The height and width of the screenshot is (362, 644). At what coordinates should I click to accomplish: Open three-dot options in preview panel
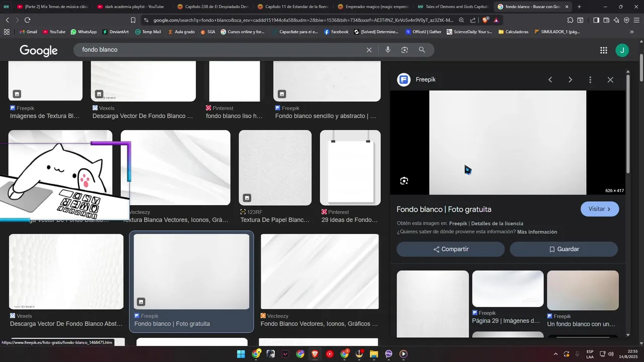[x=590, y=79]
